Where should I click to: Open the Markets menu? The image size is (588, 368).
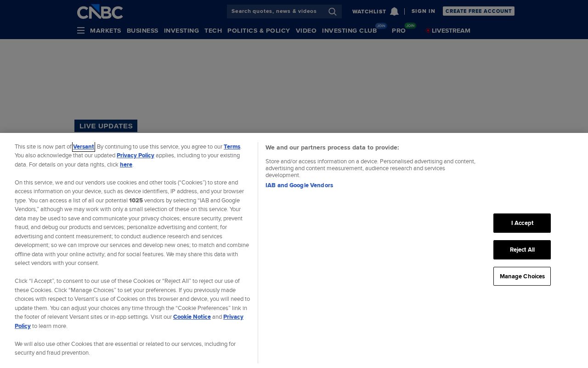pos(106,30)
